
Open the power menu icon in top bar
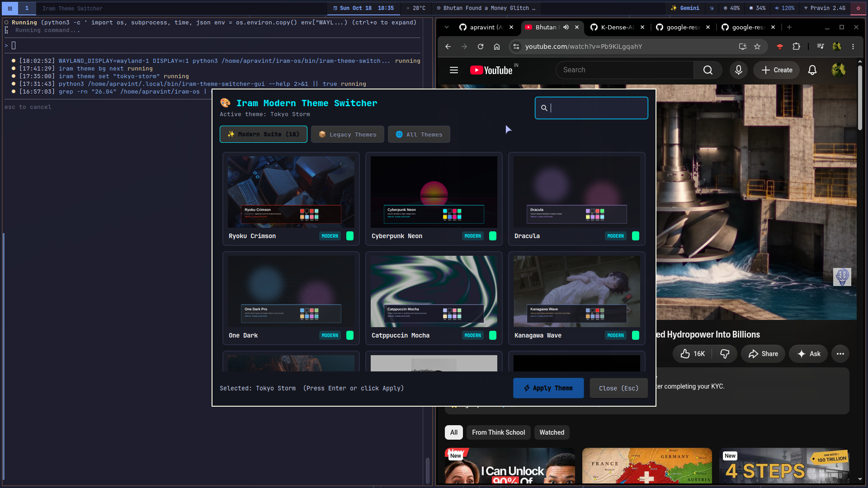(x=858, y=8)
